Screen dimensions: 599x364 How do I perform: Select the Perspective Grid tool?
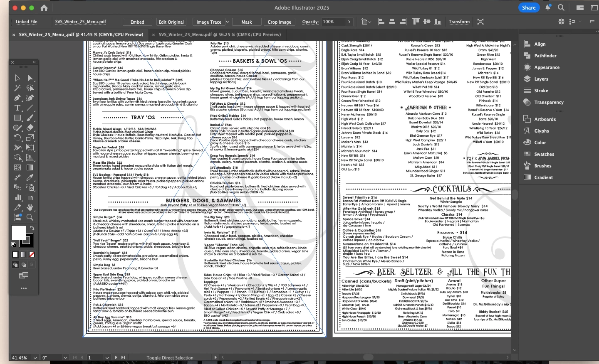click(30, 157)
